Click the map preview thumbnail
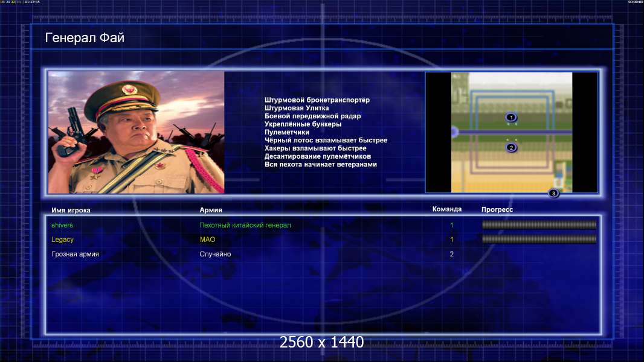The image size is (644, 362). click(511, 132)
